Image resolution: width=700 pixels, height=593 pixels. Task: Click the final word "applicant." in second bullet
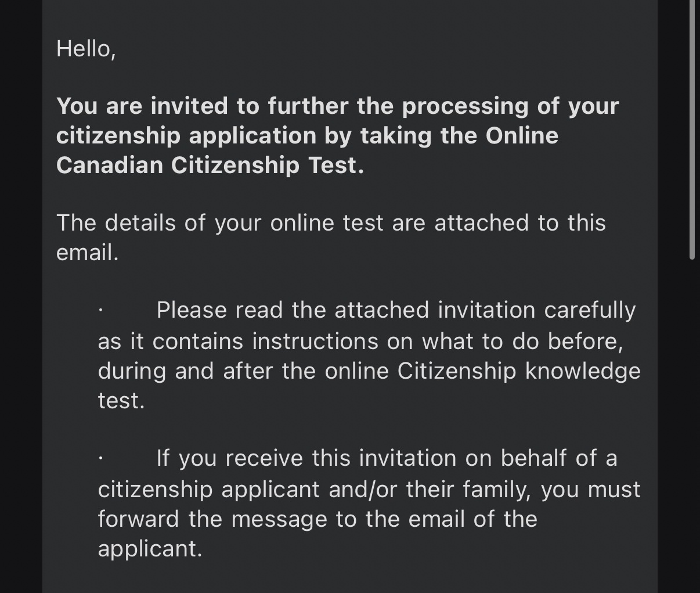click(150, 548)
